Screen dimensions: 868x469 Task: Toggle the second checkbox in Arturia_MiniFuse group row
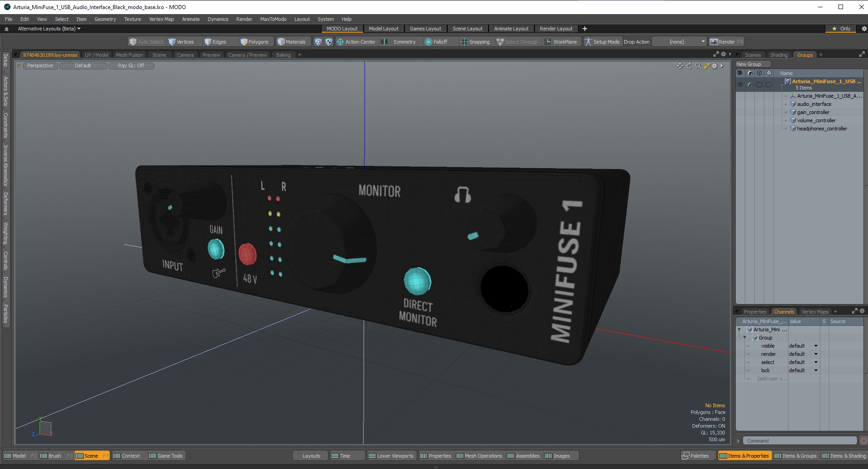tap(768, 85)
